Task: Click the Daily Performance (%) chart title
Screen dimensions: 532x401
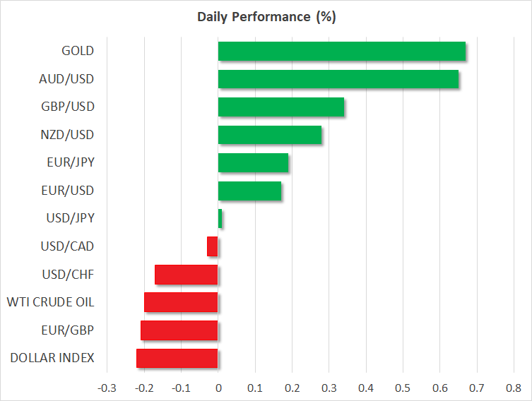Action: pos(266,18)
